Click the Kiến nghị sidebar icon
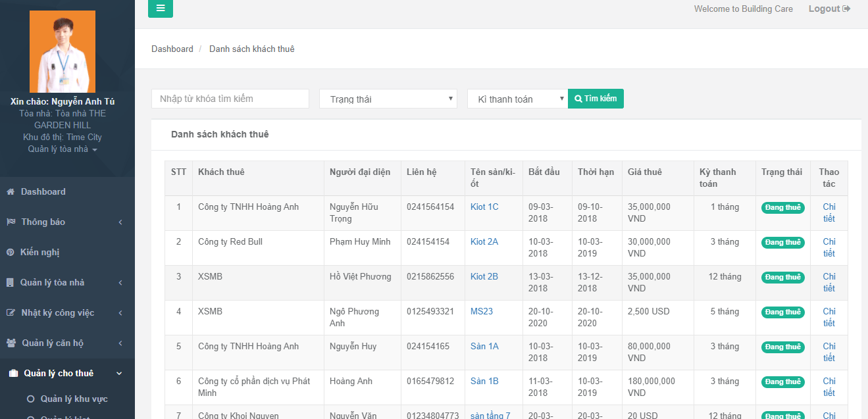The image size is (868, 419). (11, 253)
